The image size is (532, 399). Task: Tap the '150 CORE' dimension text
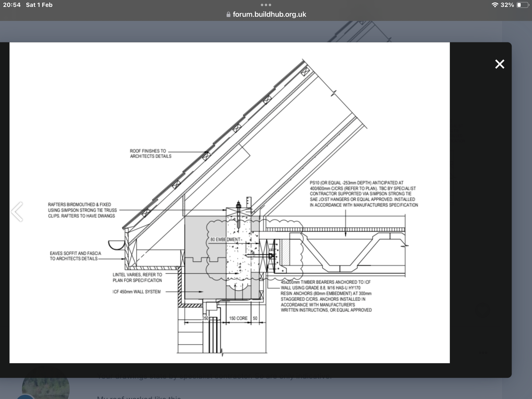tap(238, 318)
